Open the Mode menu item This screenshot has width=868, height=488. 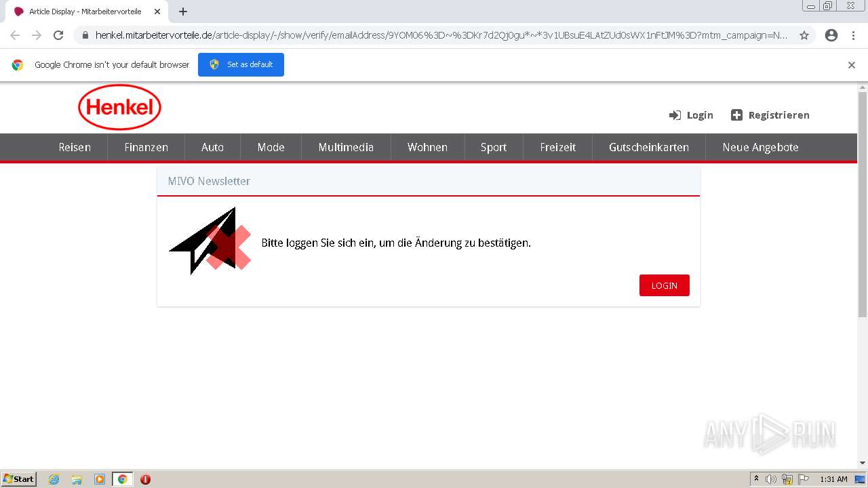pos(271,147)
